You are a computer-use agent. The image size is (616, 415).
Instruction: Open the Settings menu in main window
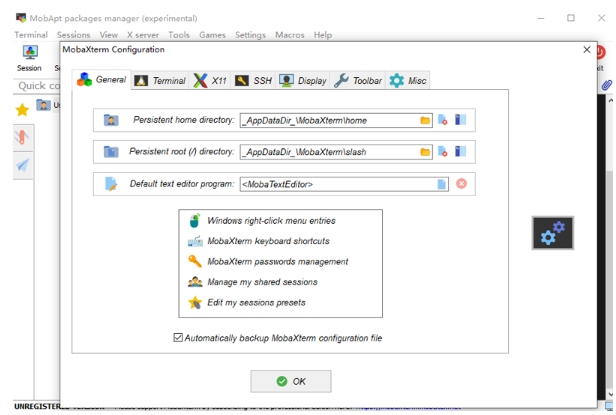point(250,35)
